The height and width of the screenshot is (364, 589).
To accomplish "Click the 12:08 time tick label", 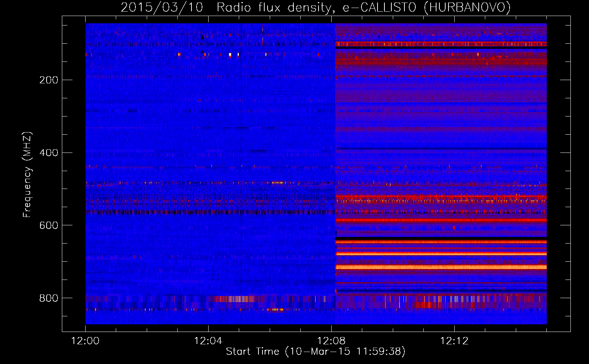I will [331, 341].
